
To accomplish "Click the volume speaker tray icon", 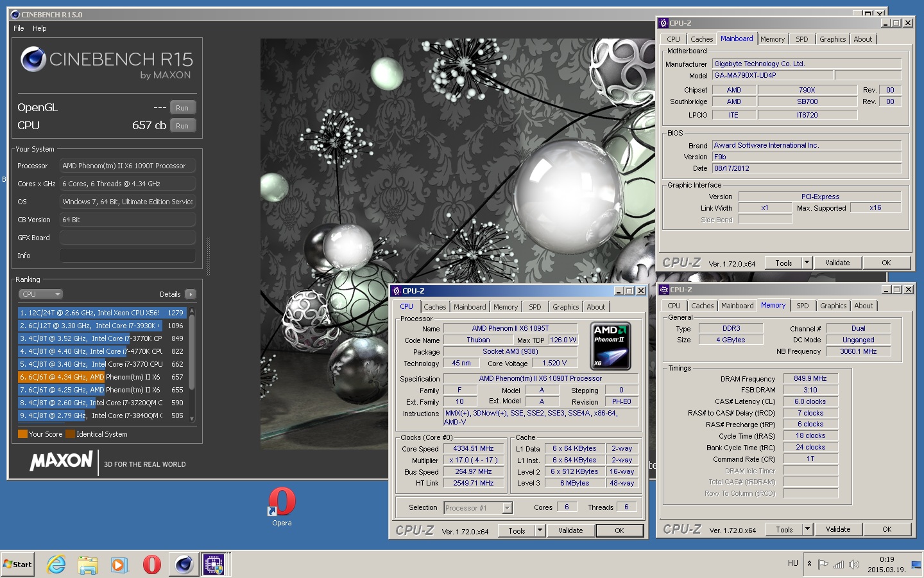I will click(854, 565).
